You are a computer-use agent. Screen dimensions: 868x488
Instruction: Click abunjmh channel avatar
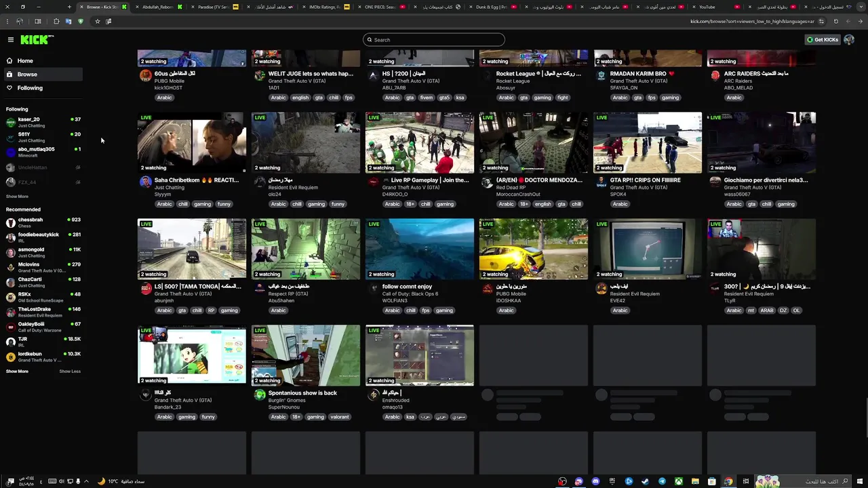click(x=146, y=288)
